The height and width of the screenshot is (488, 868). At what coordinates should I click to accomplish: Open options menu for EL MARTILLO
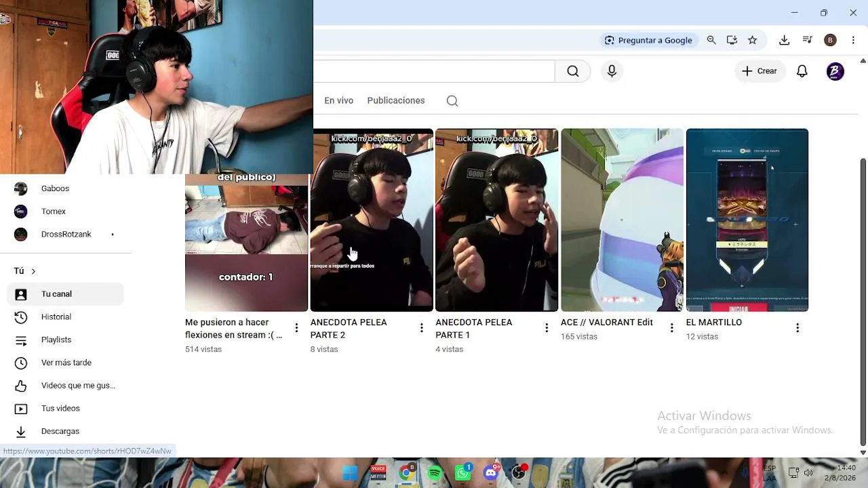797,328
